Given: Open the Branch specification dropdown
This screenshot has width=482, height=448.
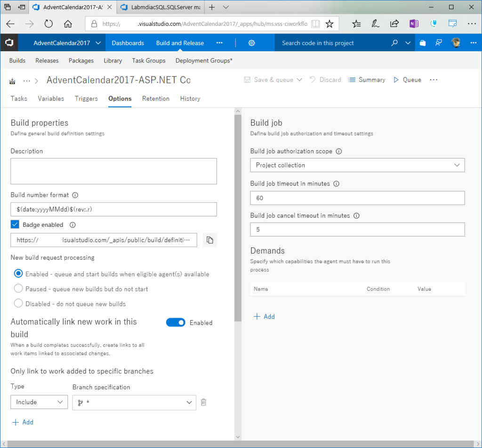Looking at the screenshot, I should click(134, 402).
